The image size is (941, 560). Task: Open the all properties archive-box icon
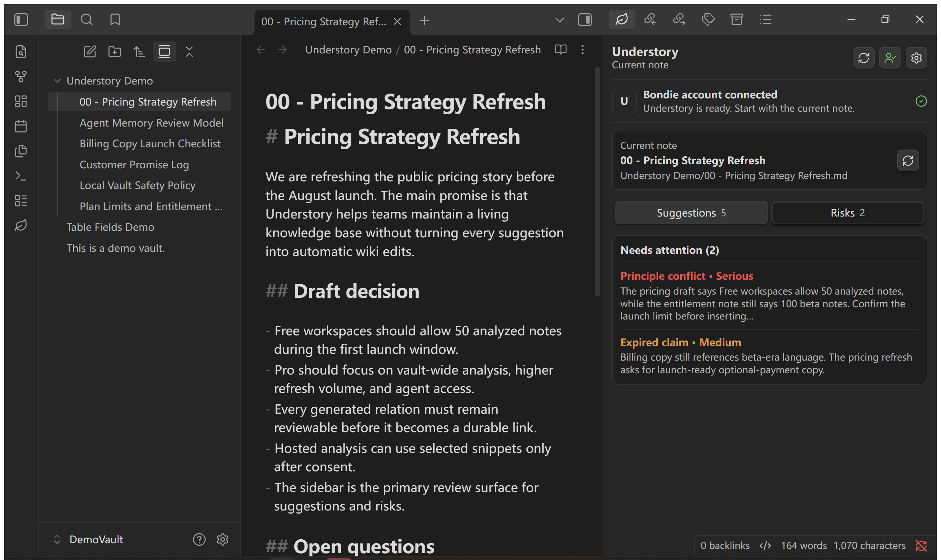click(736, 19)
